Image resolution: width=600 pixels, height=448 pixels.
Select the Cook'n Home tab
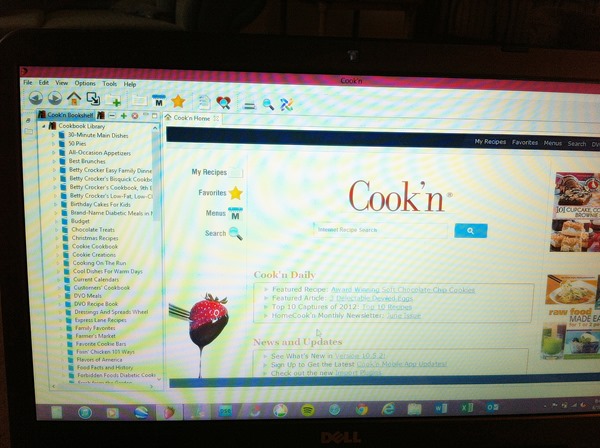tap(192, 118)
